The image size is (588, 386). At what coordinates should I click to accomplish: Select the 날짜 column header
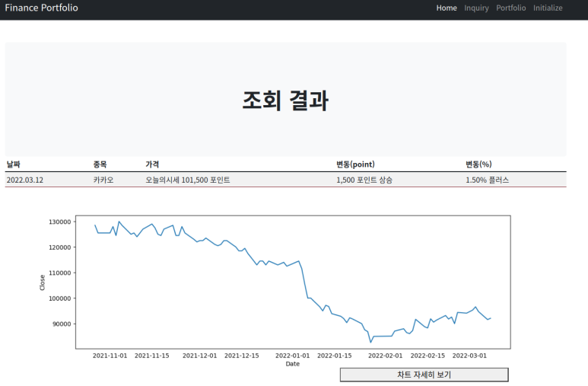click(x=13, y=164)
